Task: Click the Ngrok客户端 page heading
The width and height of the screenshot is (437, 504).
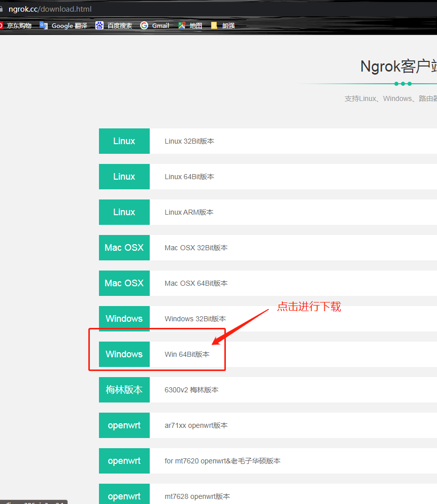Action: point(398,66)
